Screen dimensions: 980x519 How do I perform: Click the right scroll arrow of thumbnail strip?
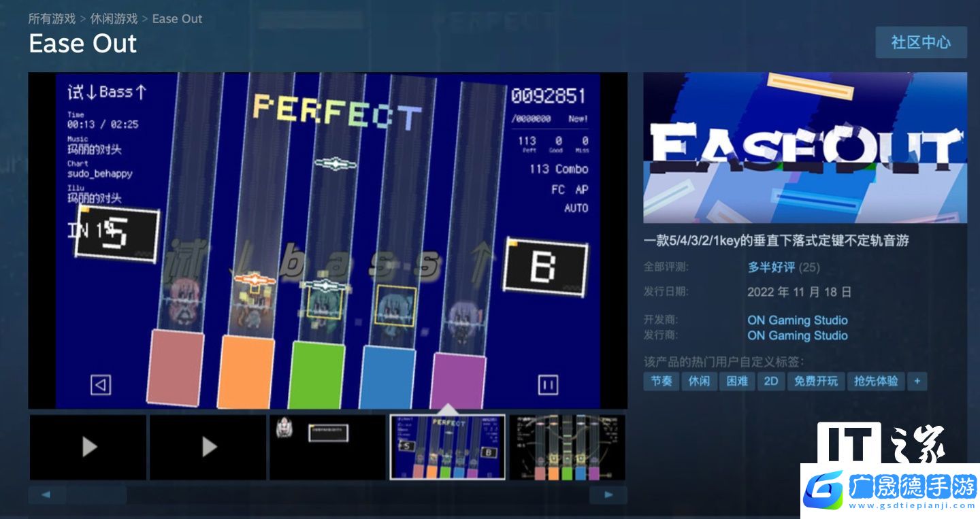(608, 495)
